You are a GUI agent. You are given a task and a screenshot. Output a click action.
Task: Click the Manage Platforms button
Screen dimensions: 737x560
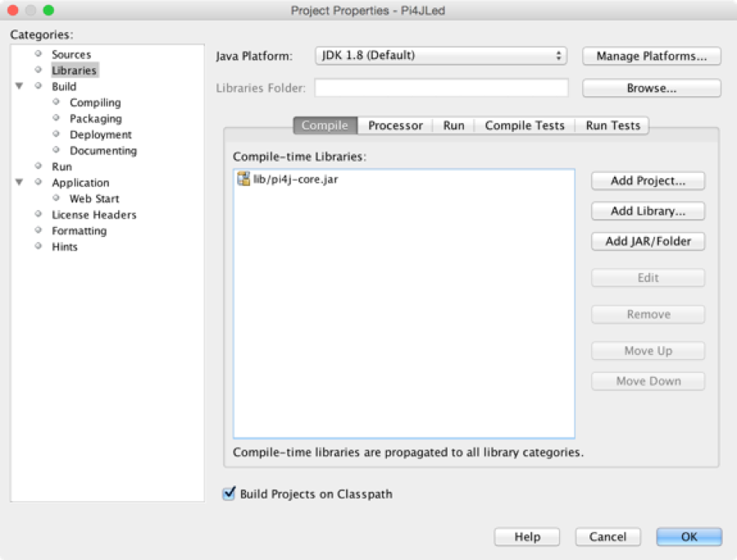pyautogui.click(x=652, y=56)
